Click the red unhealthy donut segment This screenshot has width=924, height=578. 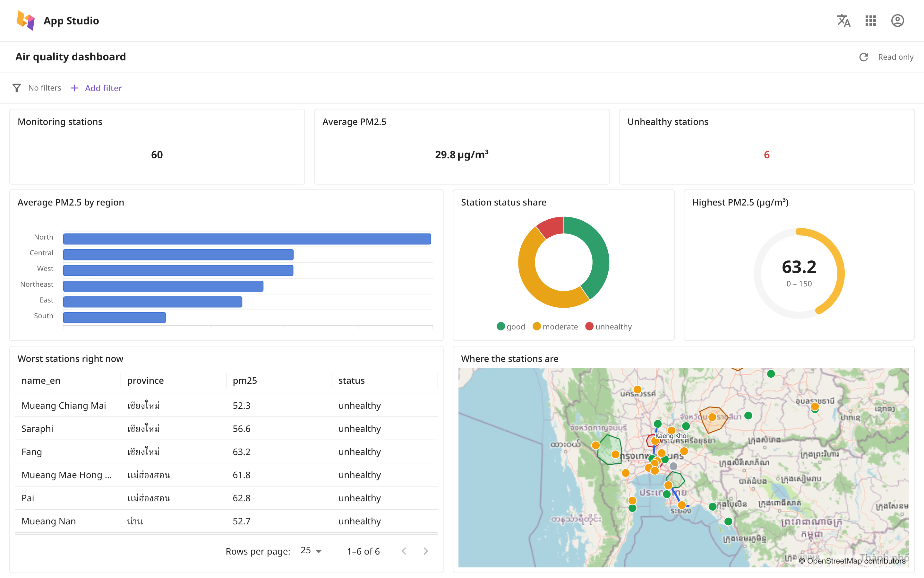click(x=552, y=227)
